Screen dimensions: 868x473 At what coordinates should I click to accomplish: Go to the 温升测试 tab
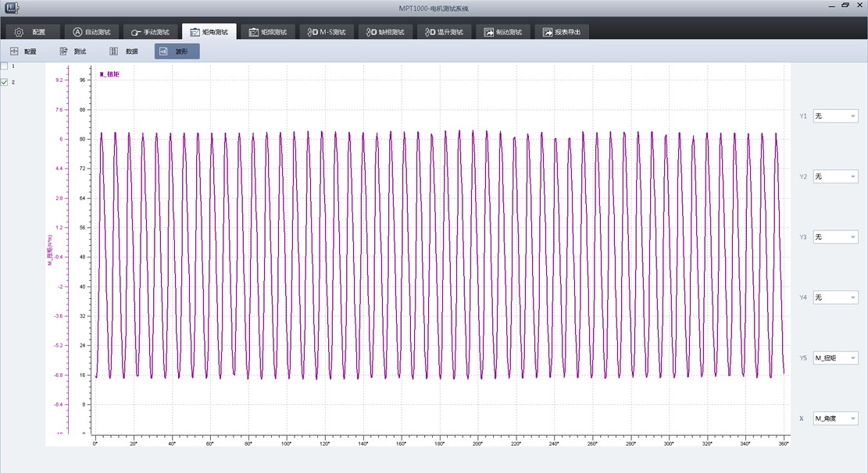click(444, 31)
